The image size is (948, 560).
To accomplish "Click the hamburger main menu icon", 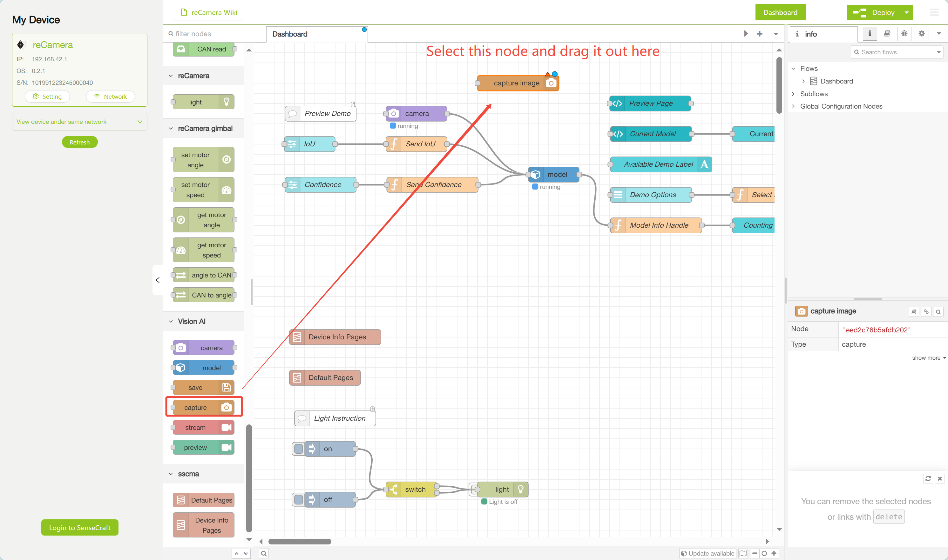I will [934, 12].
